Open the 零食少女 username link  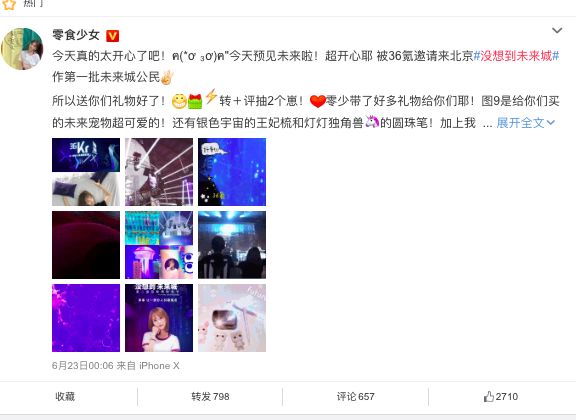click(76, 35)
